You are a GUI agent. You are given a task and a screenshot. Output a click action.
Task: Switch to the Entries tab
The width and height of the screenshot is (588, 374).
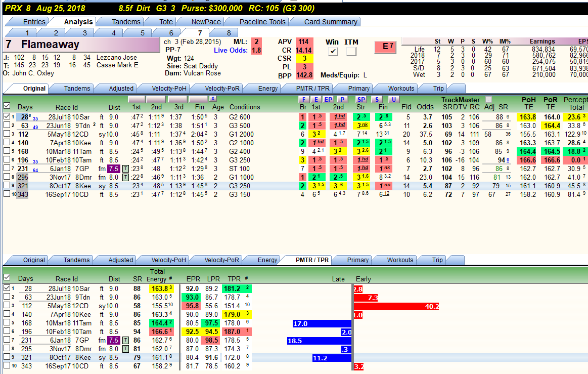(x=34, y=22)
